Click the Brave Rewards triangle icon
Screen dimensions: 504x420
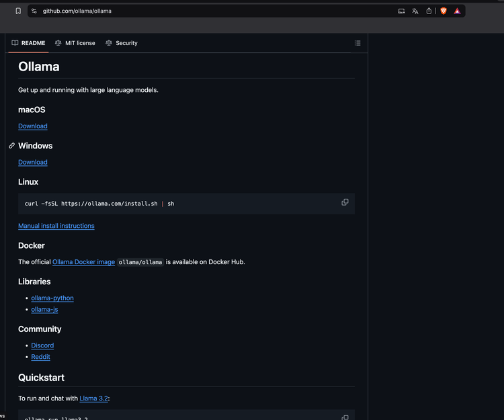457,11
